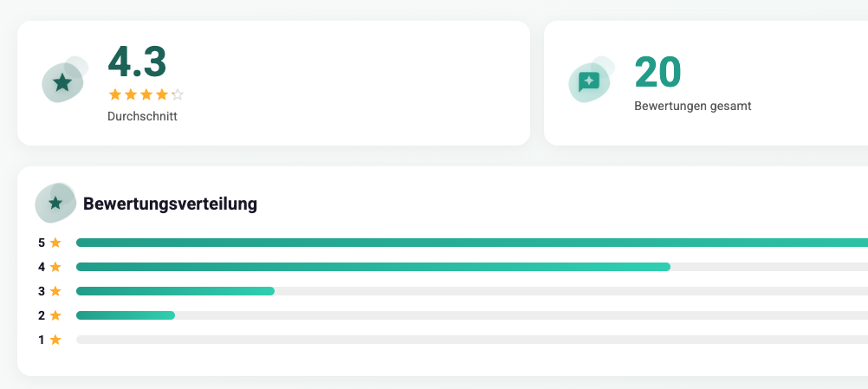Click the Durchschnitt label
868x389 pixels.
pyautogui.click(x=142, y=116)
